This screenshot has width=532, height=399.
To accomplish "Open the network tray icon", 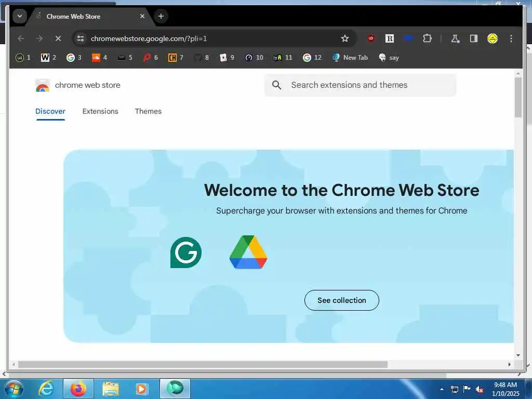I will 454,390.
